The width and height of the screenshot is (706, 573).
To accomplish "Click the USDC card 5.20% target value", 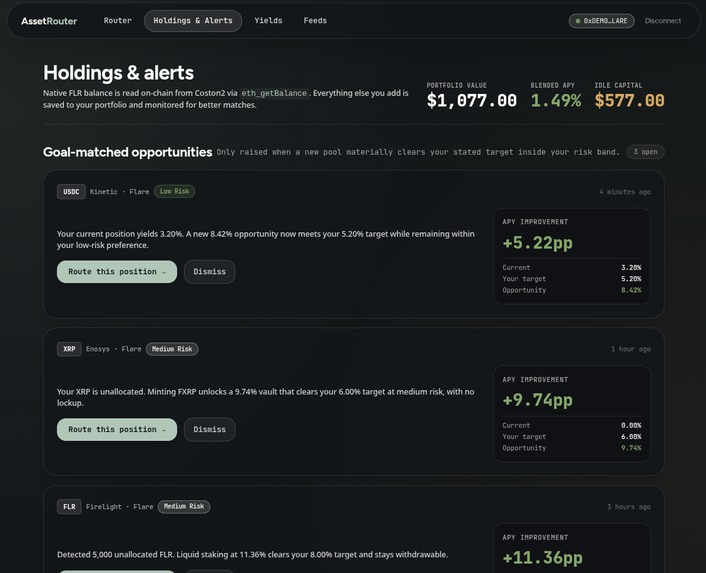I will (631, 279).
